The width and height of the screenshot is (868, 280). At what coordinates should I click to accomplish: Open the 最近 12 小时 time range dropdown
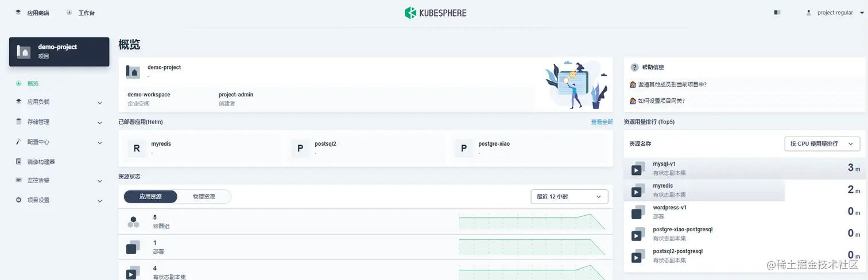(x=569, y=197)
